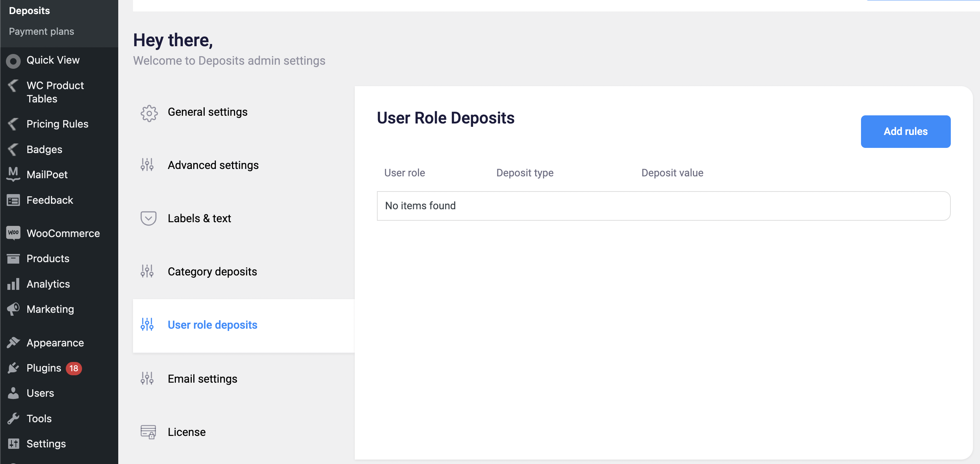Click the Tools wrench icon
This screenshot has height=464, width=980.
click(13, 418)
